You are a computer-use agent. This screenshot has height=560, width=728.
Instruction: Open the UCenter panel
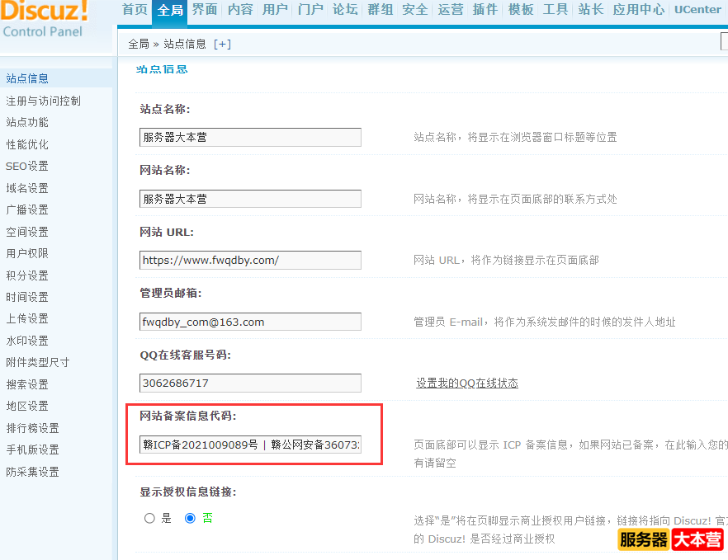tap(697, 11)
